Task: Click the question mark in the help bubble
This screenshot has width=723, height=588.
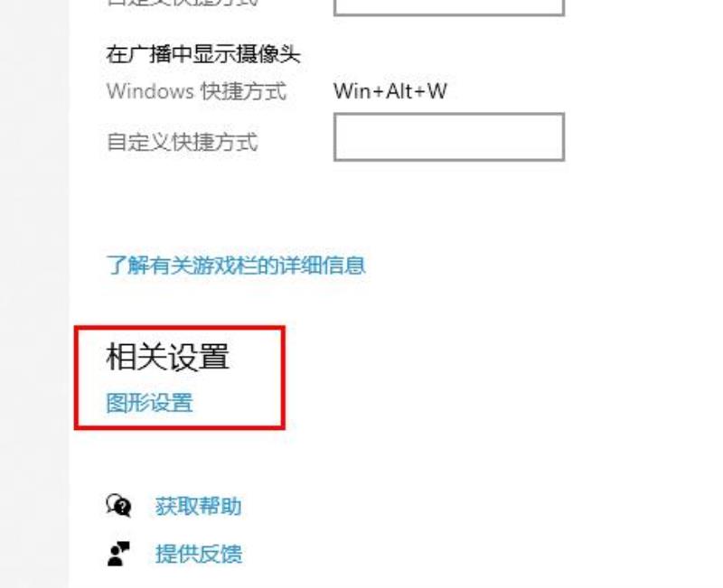Action: [x=123, y=508]
